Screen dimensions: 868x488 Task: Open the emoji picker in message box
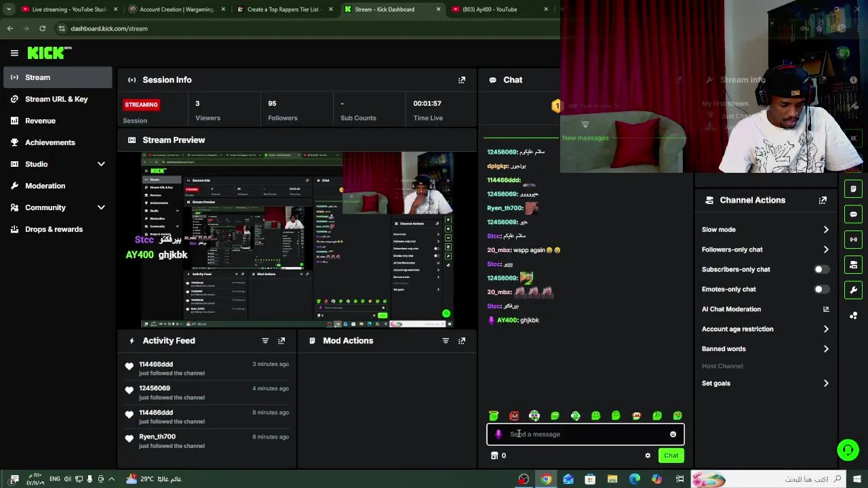click(x=673, y=434)
